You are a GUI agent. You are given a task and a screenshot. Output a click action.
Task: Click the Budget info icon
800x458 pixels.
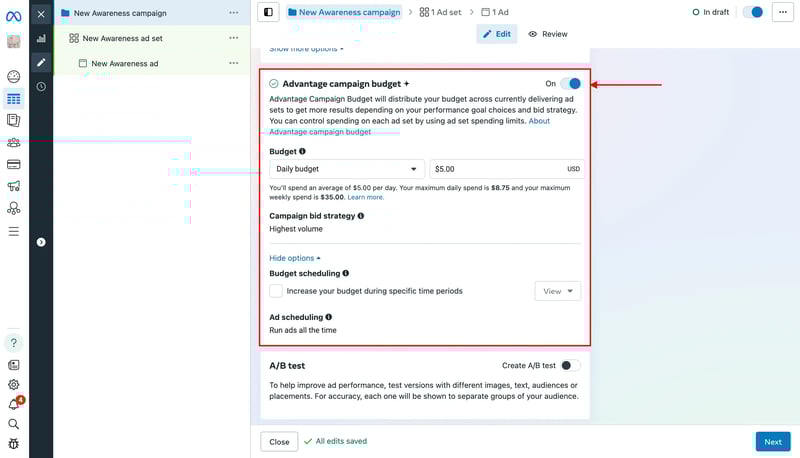pyautogui.click(x=303, y=151)
